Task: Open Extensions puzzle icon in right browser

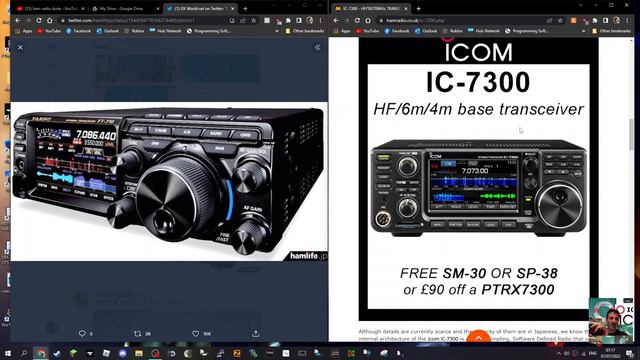Action: pyautogui.click(x=595, y=20)
